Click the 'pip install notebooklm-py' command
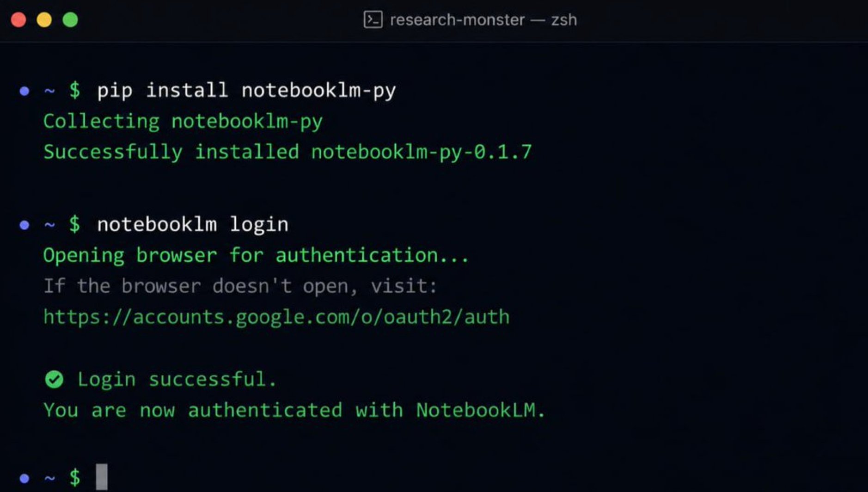This screenshot has width=868, height=492. click(246, 90)
